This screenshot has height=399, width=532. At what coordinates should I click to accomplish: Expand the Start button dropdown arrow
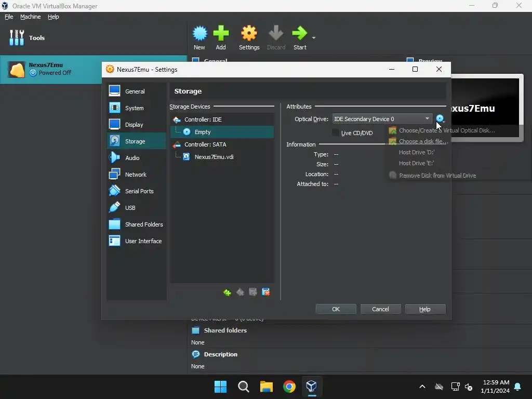coord(314,37)
